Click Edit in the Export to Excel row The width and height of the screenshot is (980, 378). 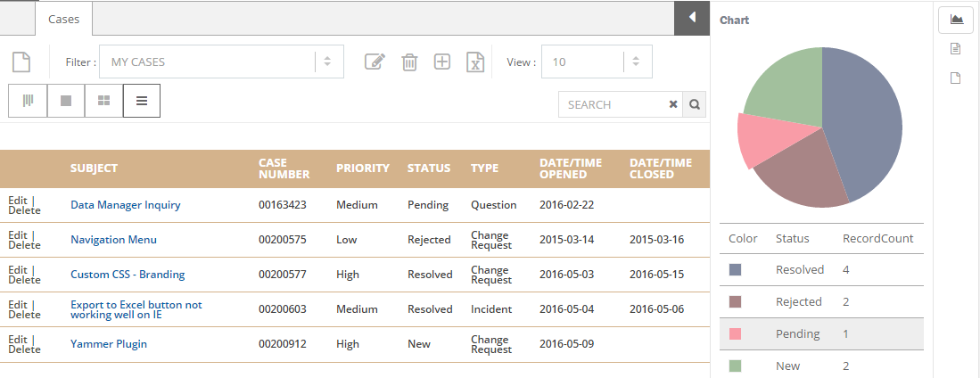[x=18, y=304]
